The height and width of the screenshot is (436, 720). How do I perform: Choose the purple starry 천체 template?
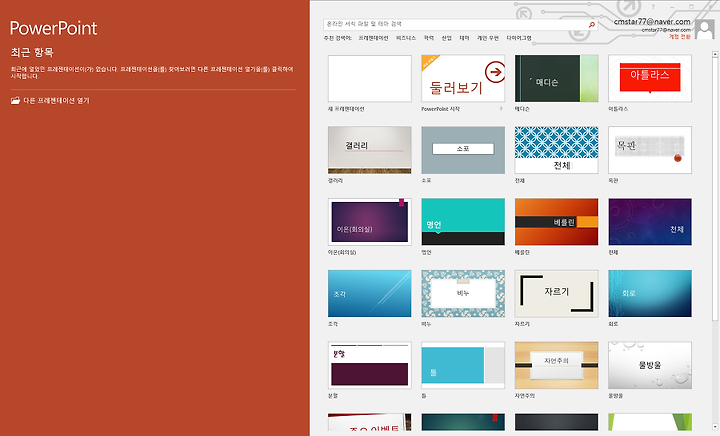pos(650,222)
